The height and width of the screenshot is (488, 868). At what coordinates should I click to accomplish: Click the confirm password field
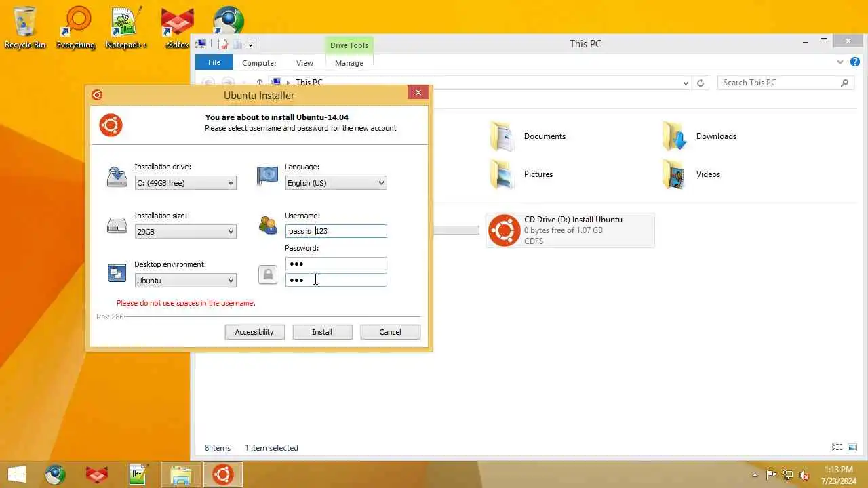[x=336, y=280]
